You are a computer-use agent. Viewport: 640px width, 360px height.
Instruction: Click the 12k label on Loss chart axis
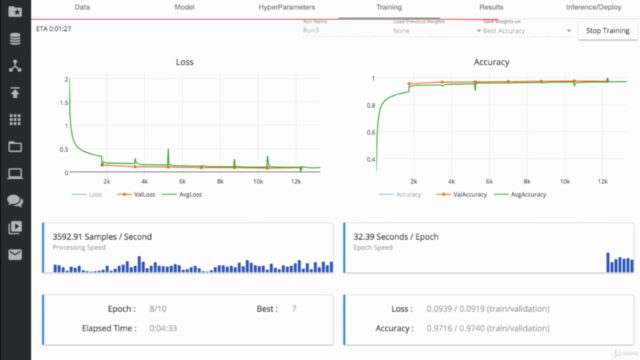pos(296,181)
